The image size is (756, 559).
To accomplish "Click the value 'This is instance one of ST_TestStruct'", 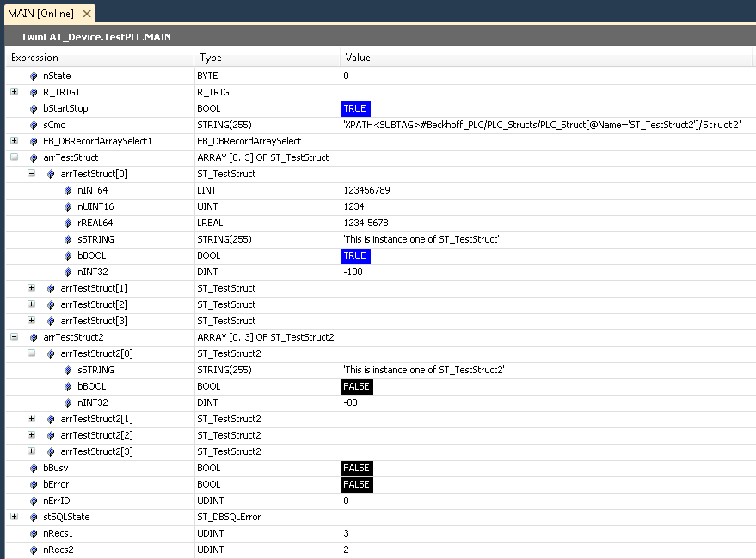I will pos(421,240).
